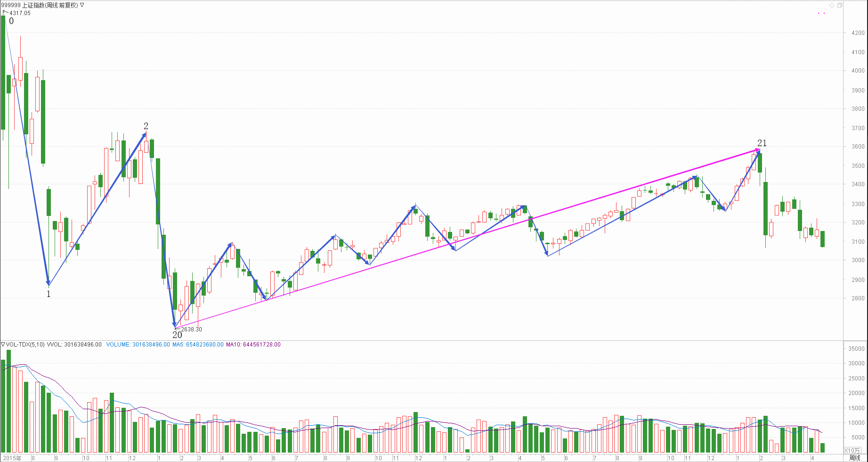Click the 35000 label on volume axis
This screenshot has height=462, width=868.
click(856, 349)
